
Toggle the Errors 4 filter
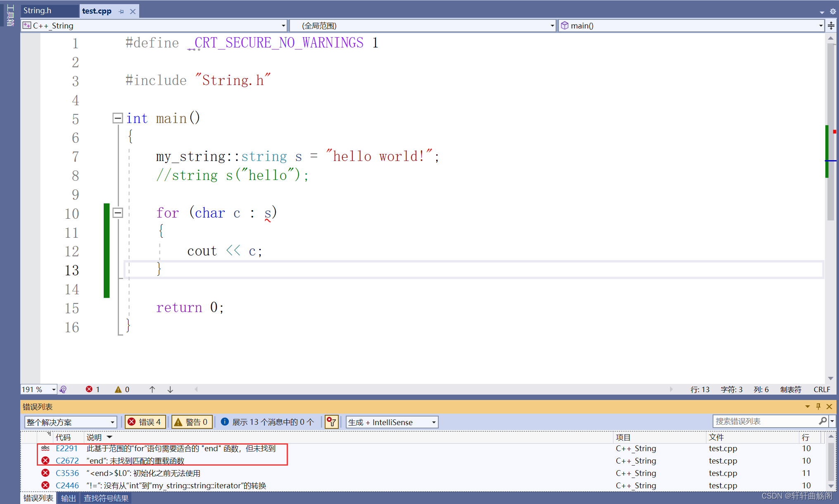[x=145, y=422]
